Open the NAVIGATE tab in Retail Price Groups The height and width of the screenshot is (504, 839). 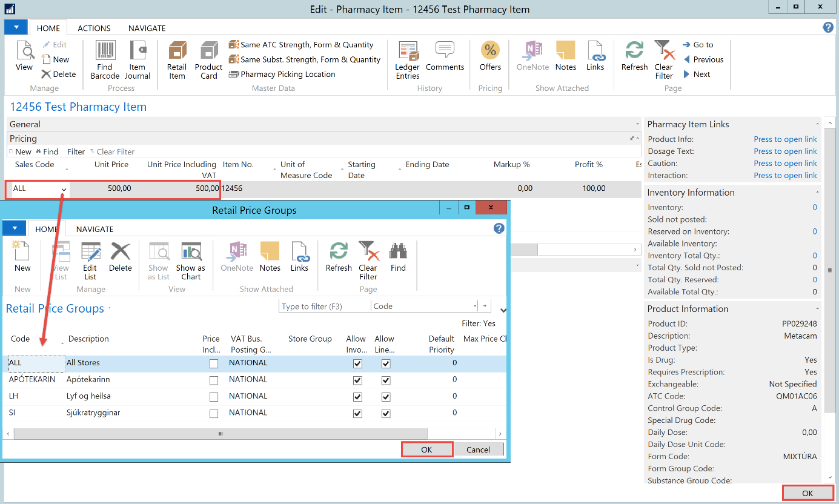click(95, 229)
